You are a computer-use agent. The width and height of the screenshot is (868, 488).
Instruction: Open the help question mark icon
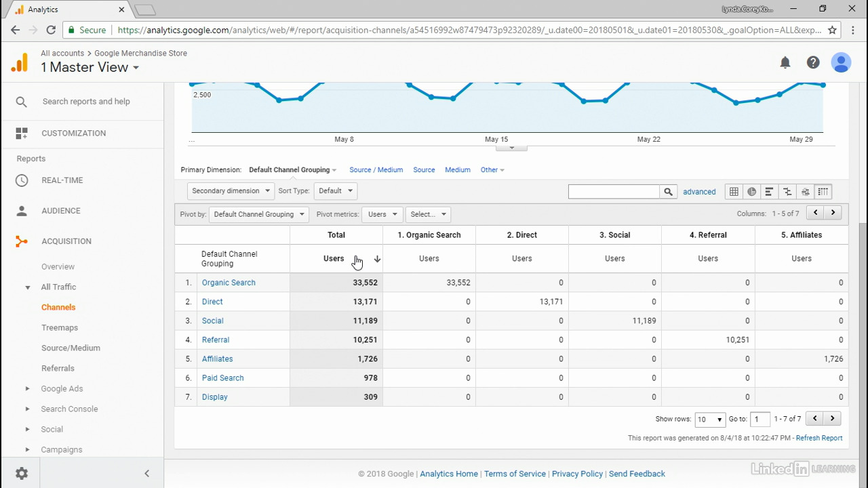point(813,62)
